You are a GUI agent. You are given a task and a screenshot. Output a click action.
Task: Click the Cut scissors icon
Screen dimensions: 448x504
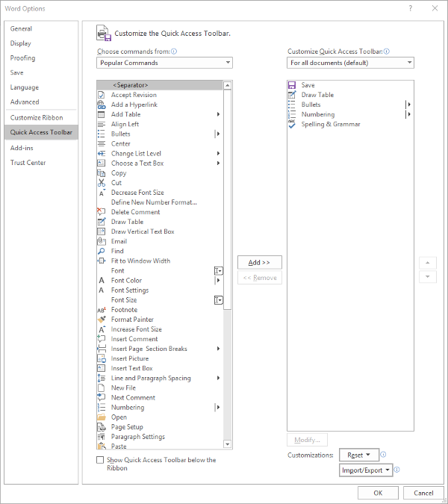coord(102,183)
